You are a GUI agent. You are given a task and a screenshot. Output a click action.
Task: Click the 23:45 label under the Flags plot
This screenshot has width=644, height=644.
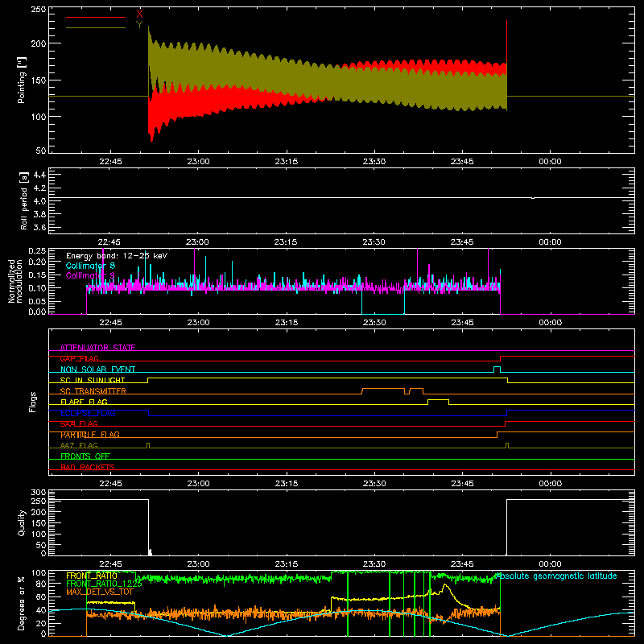coord(462,484)
